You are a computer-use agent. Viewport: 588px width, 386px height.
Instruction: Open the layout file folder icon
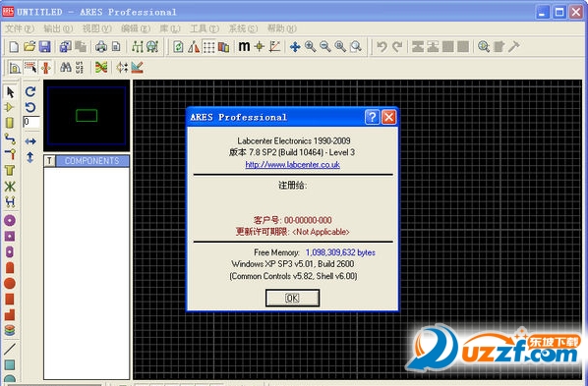(29, 47)
